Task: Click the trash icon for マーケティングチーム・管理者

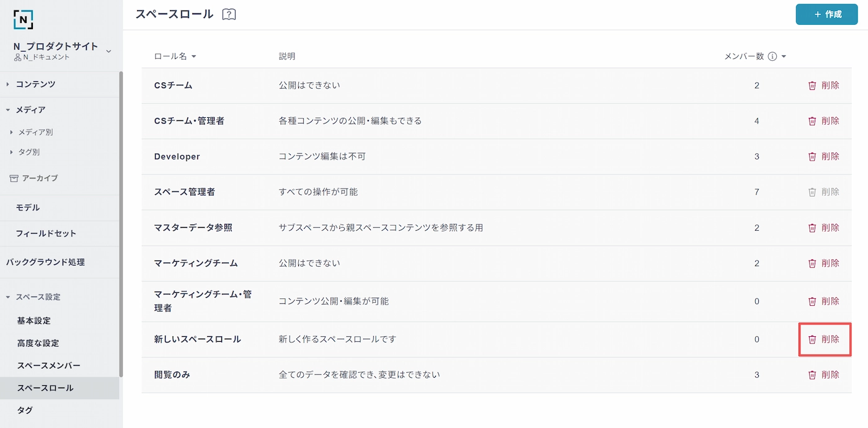Action: point(812,301)
